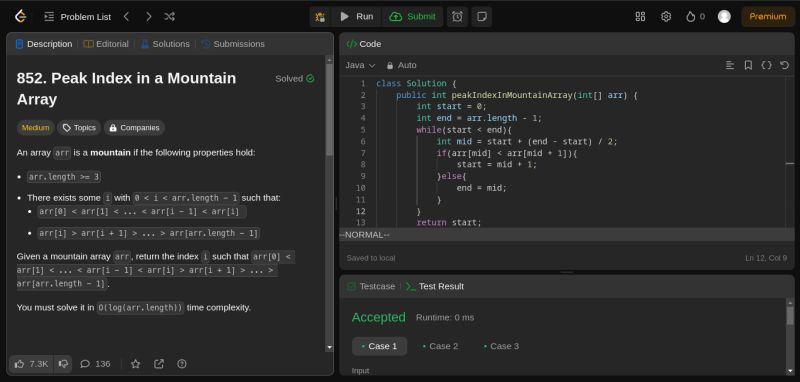Click line number 12 in the editor

(x=361, y=211)
